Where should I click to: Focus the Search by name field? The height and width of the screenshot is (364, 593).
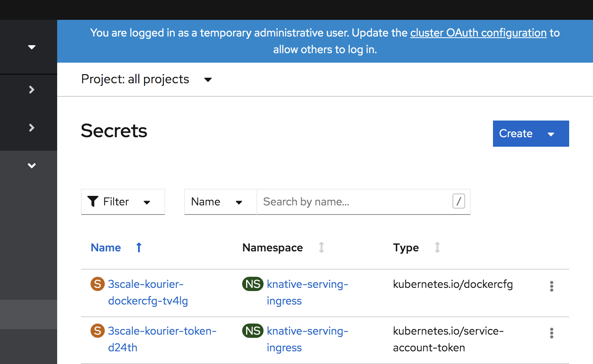coord(355,202)
